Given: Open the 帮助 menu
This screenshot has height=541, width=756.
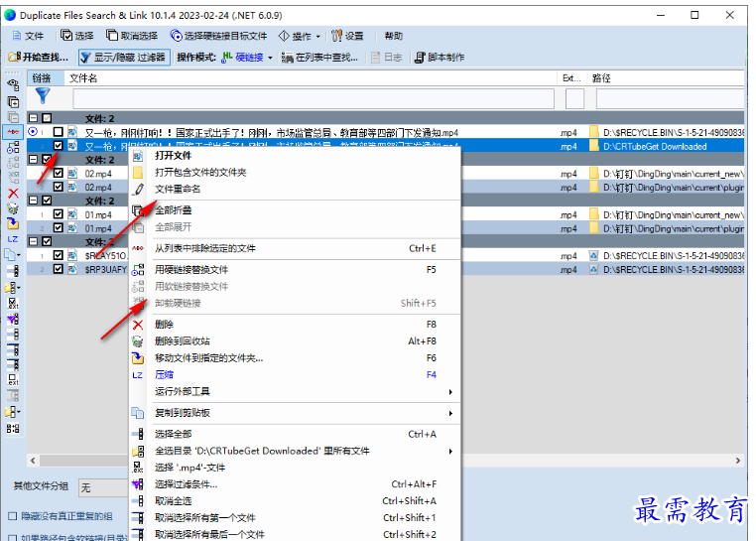Looking at the screenshot, I should click(x=393, y=36).
